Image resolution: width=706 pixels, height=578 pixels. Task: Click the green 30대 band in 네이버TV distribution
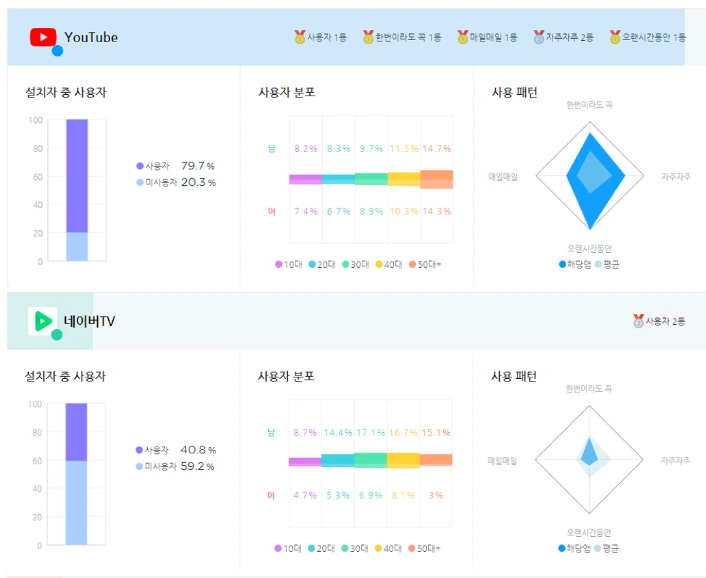[x=371, y=461]
